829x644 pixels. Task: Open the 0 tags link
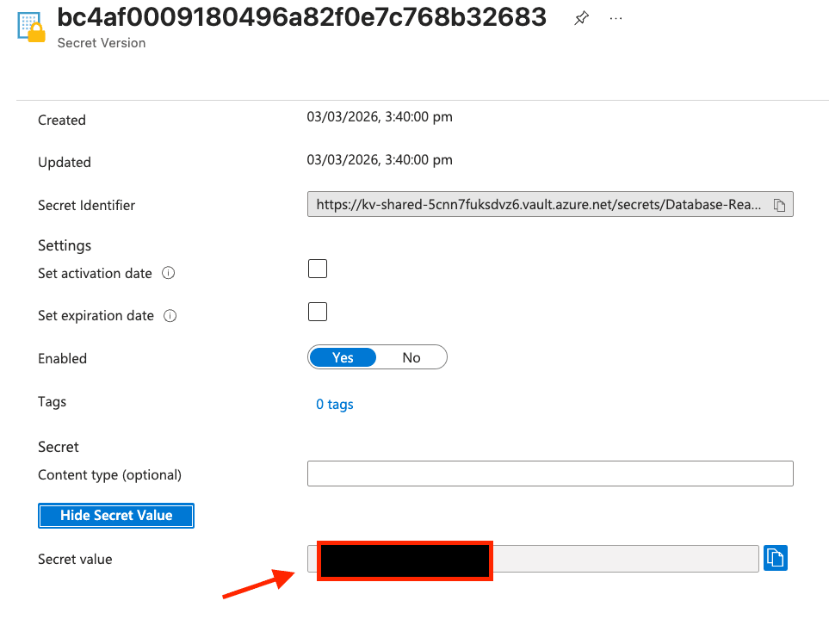(x=335, y=405)
